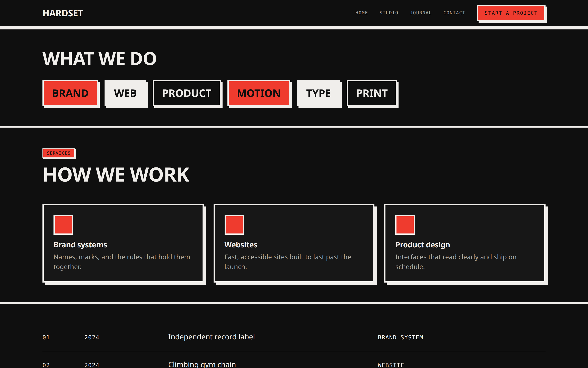Viewport: 588px width, 368px height.
Task: Select the MOTION tag
Action: pos(259,93)
